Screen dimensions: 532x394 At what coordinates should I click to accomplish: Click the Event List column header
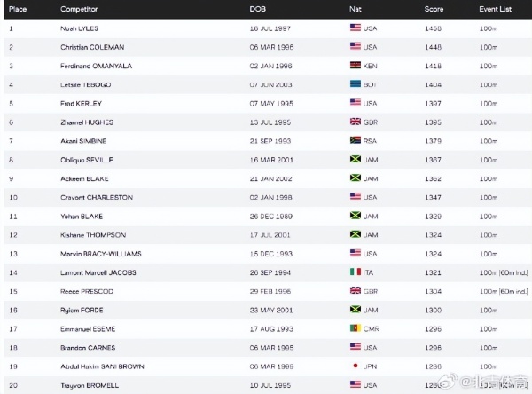(495, 9)
